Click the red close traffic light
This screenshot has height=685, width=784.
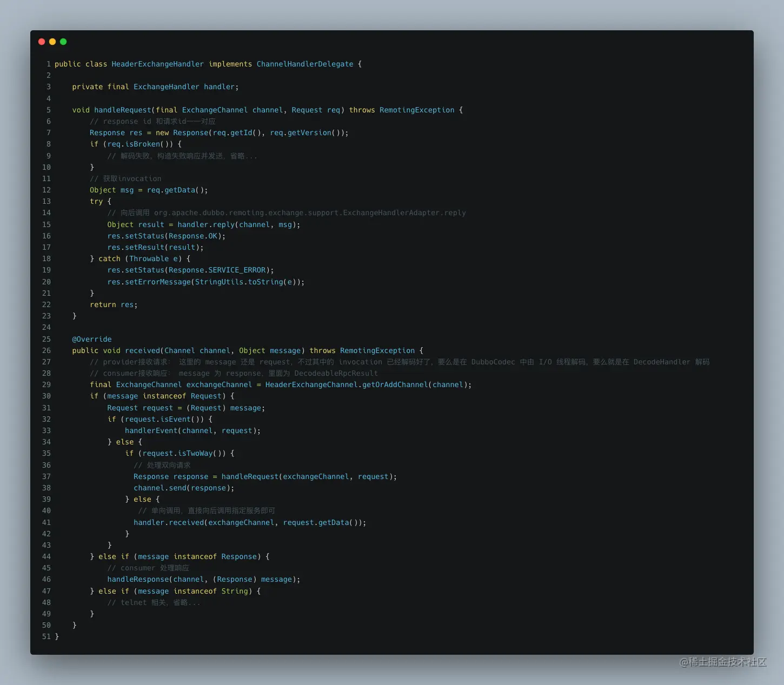42,42
